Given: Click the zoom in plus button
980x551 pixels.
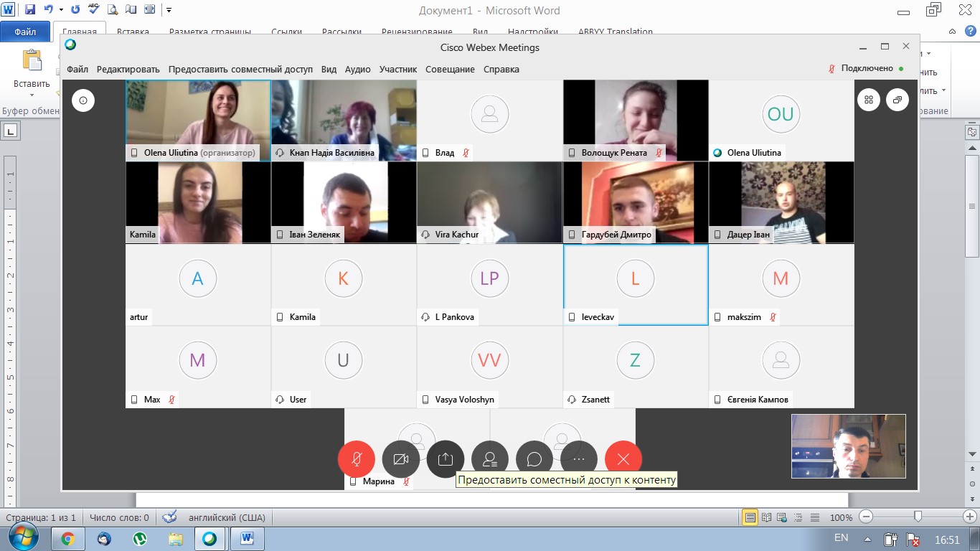Looking at the screenshot, I should coord(969,517).
